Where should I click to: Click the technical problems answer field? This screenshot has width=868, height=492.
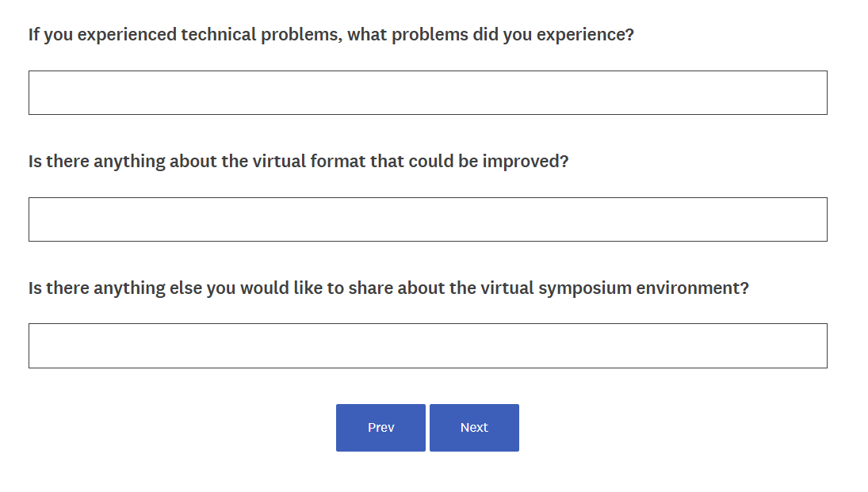[x=427, y=93]
